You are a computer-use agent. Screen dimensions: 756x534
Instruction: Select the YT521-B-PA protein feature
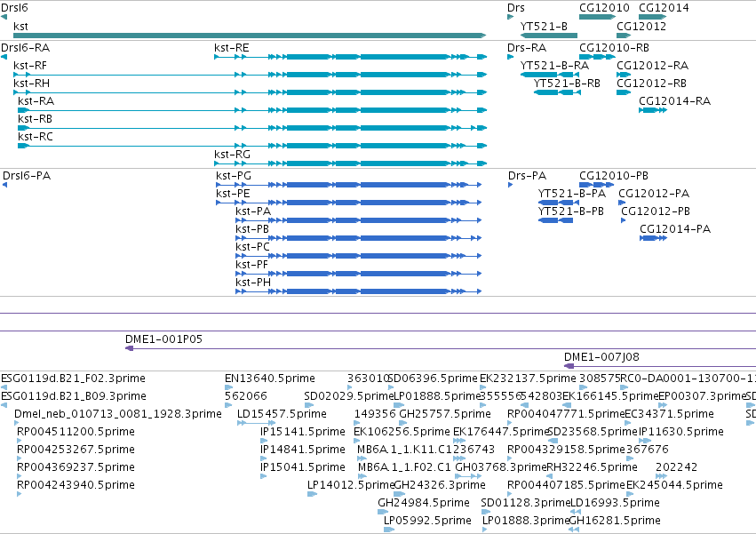tap(558, 203)
